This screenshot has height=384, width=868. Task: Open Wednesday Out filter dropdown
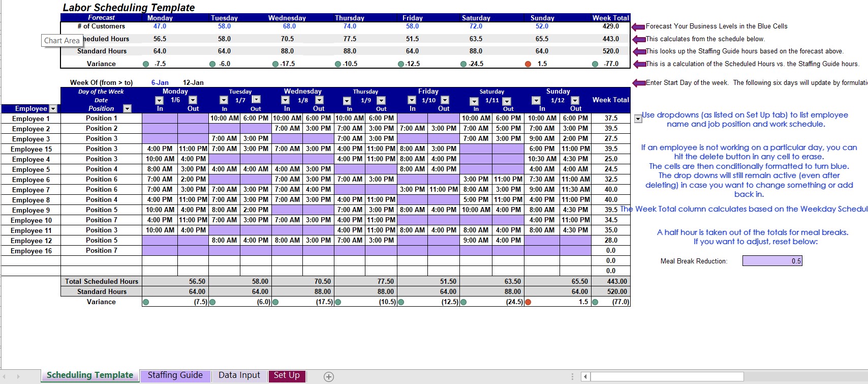pos(319,100)
